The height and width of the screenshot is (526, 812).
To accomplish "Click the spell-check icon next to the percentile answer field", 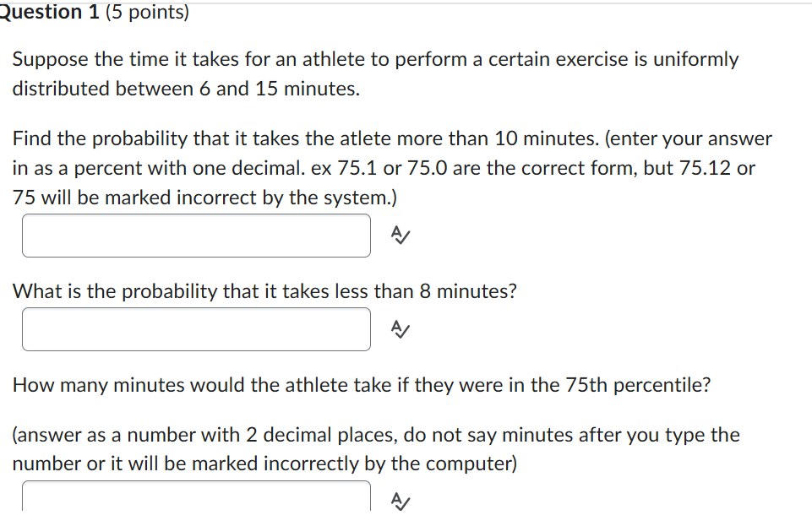I will pos(399,500).
